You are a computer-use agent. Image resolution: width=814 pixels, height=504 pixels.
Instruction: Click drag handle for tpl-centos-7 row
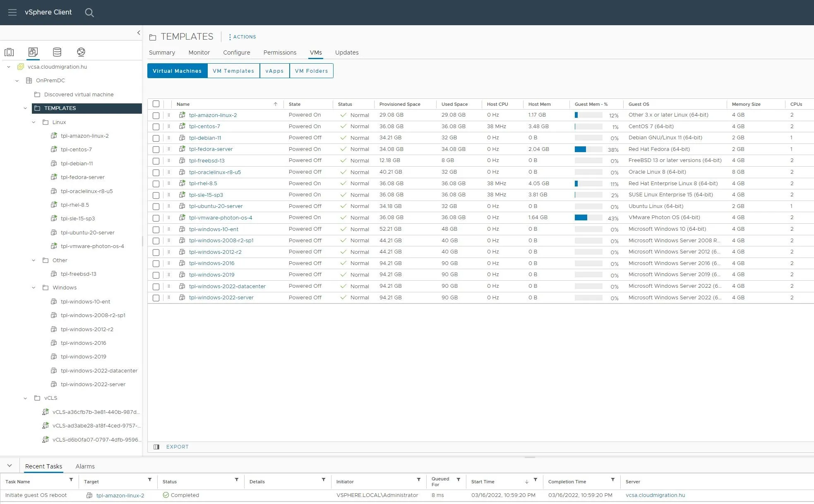point(169,127)
